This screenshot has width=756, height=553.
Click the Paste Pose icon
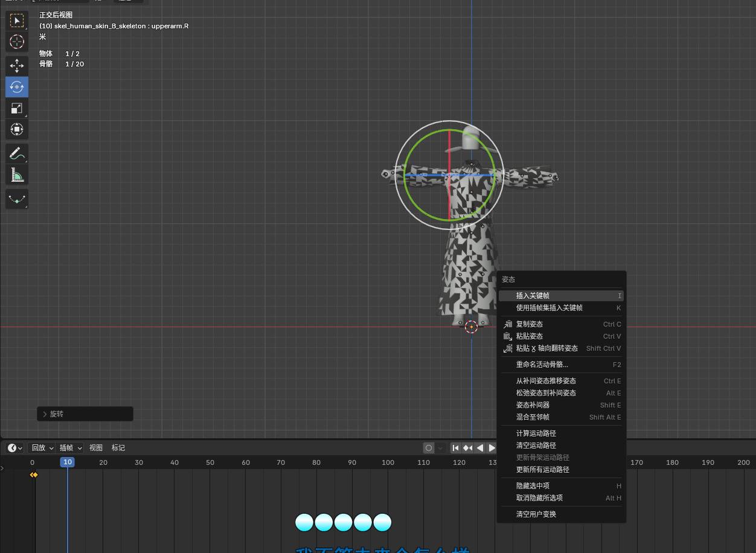pyautogui.click(x=508, y=336)
